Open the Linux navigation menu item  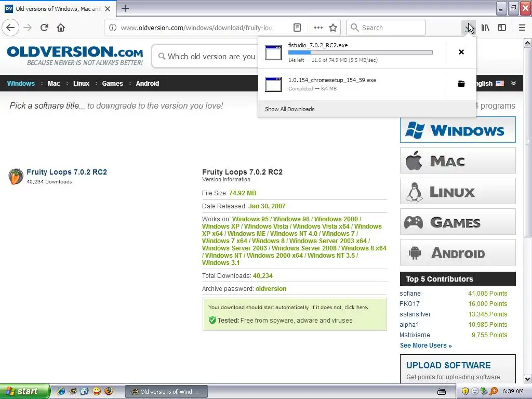point(81,84)
